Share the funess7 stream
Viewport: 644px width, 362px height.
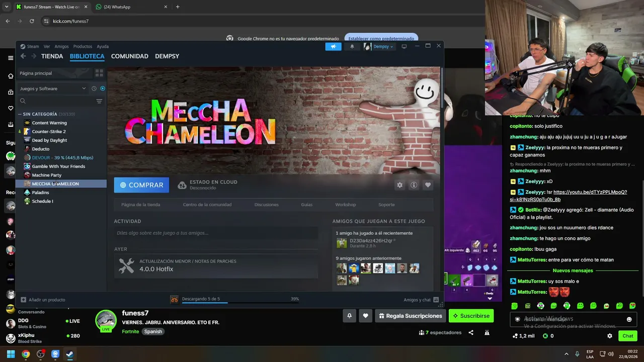click(x=471, y=332)
